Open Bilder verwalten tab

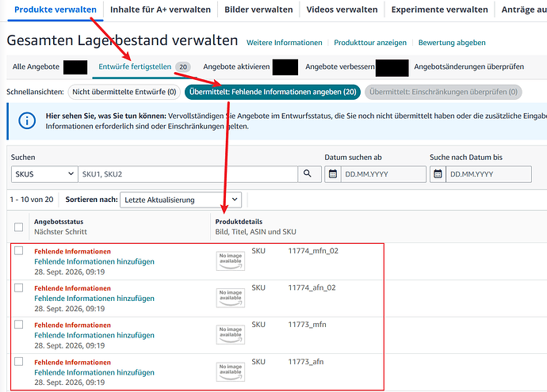click(258, 10)
